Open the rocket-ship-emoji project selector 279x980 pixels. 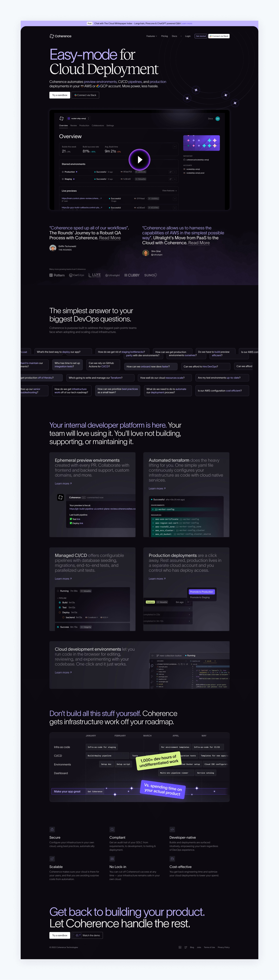78,119
